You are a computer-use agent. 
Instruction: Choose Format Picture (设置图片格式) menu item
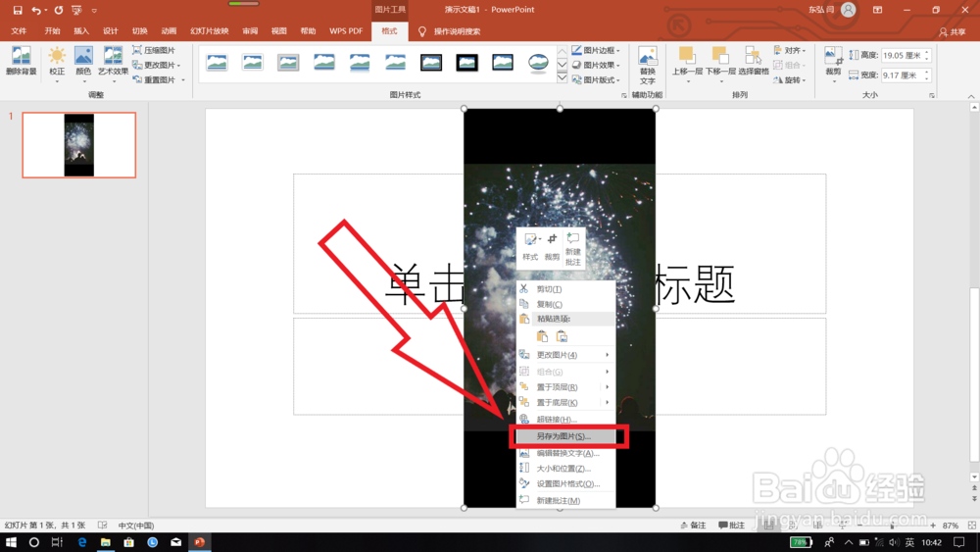565,484
